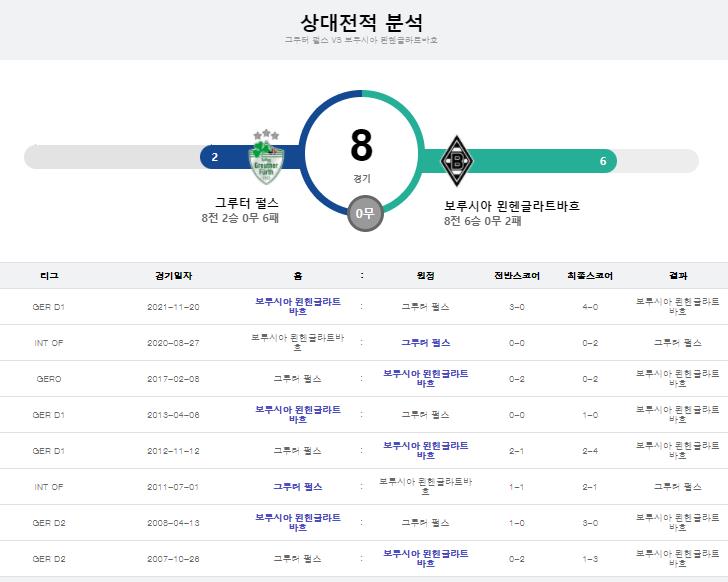This screenshot has width=728, height=582.
Task: Click the 상대전적 분석 heading
Action: [x=362, y=22]
